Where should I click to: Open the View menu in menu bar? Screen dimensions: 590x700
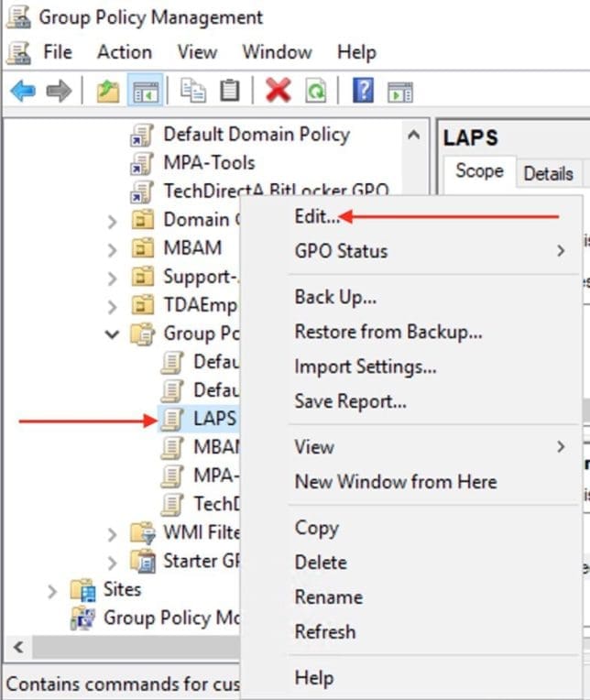(197, 52)
